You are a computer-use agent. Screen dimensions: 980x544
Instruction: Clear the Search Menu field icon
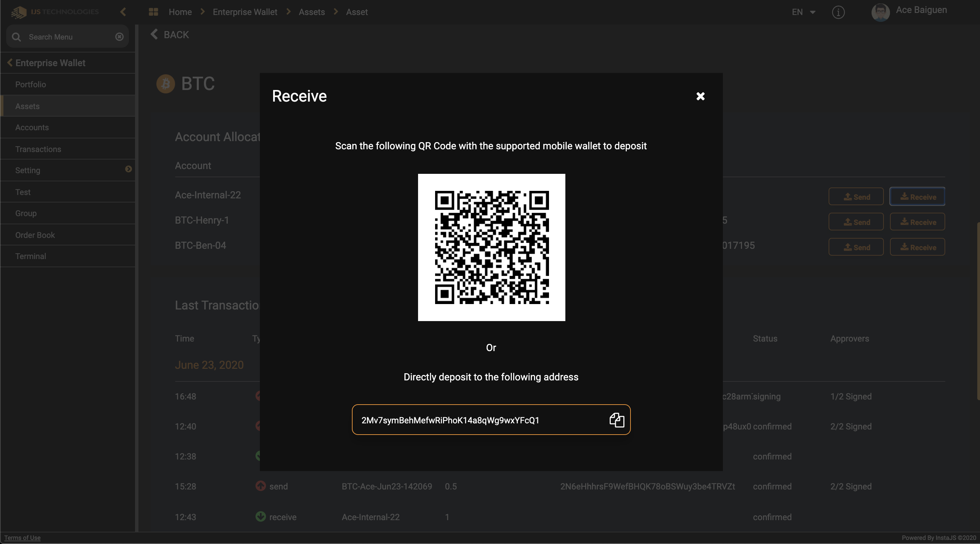119,37
